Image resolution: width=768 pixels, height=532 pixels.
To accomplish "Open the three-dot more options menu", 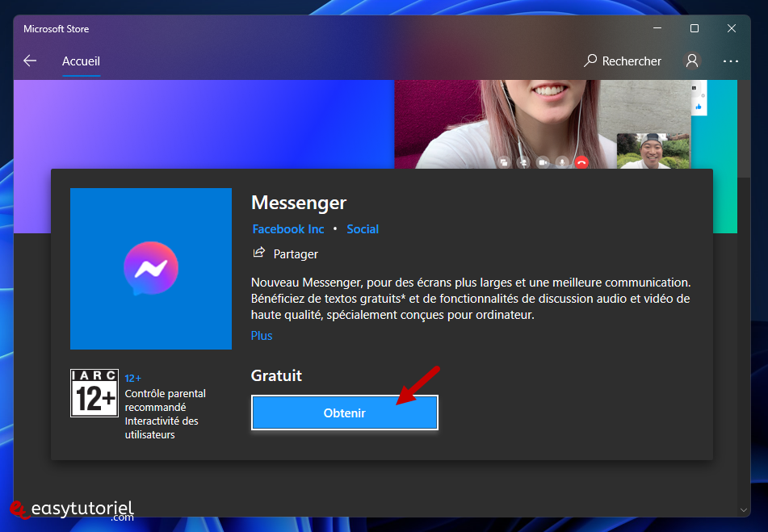I will (730, 61).
